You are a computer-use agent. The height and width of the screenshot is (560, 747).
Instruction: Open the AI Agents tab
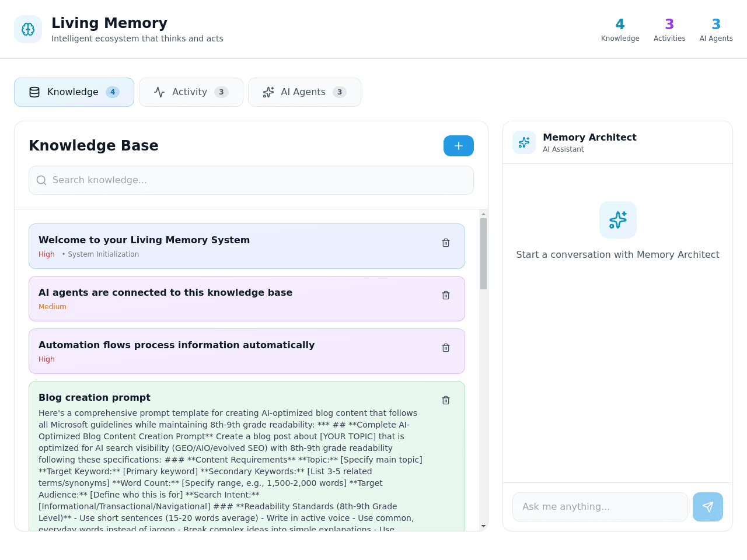pyautogui.click(x=305, y=92)
